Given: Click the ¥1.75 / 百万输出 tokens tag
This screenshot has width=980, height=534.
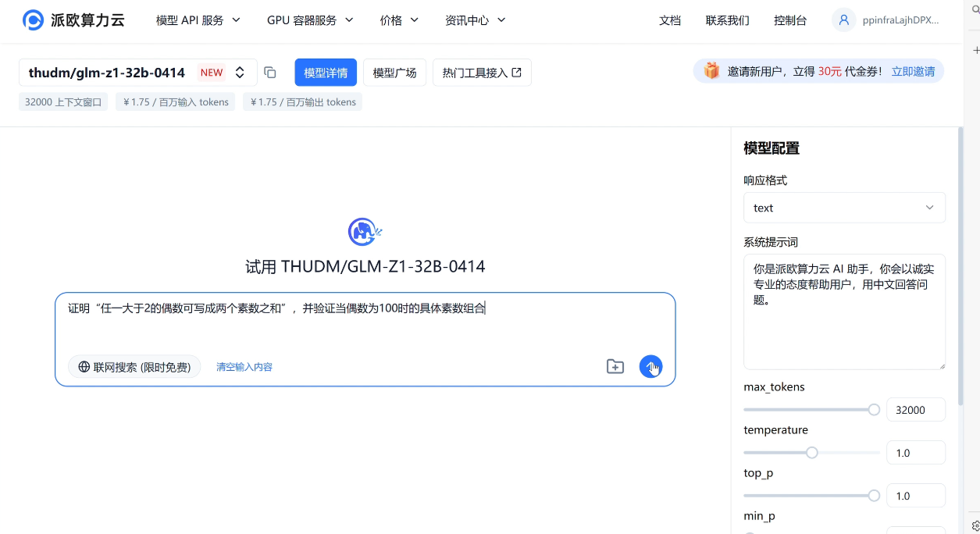Looking at the screenshot, I should tap(302, 102).
